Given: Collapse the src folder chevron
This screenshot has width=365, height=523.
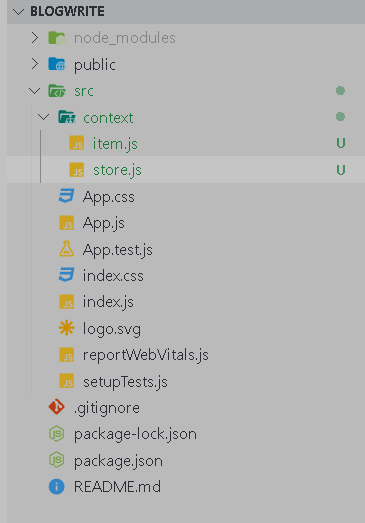Looking at the screenshot, I should pos(35,91).
